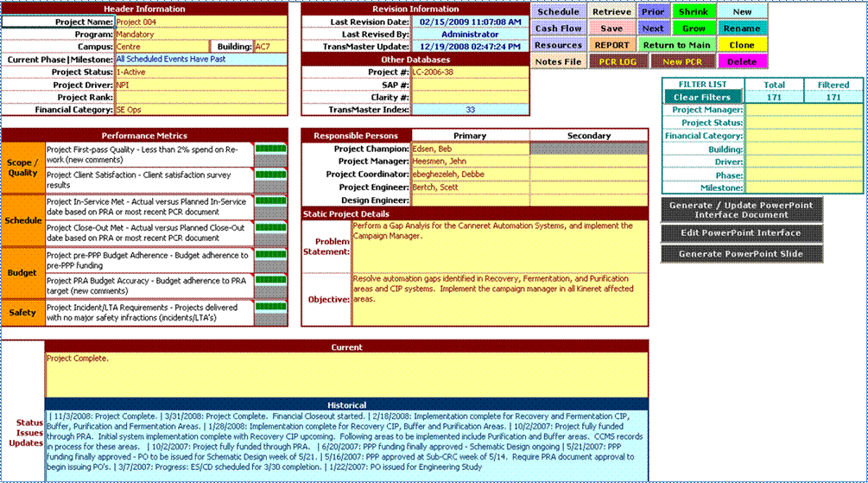The image size is (868, 483).
Task: Click the Primary Project Manager cell
Action: tap(471, 162)
